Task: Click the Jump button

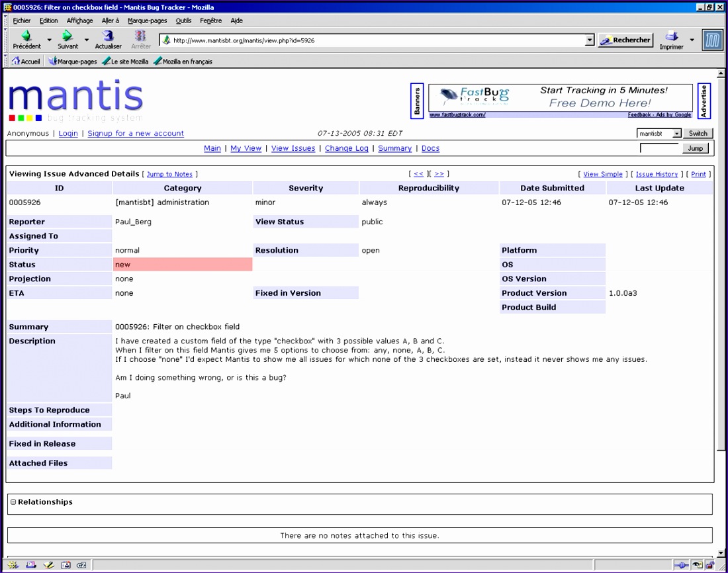Action: (x=695, y=149)
